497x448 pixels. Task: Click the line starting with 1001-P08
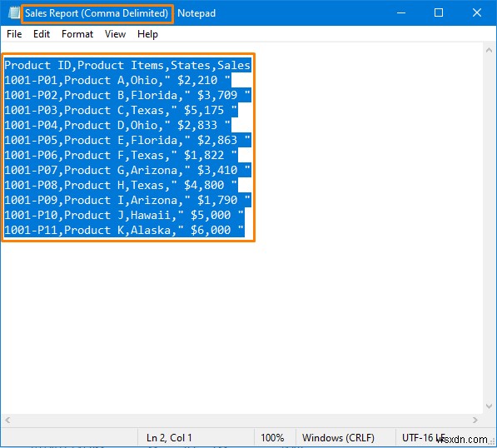(121, 185)
